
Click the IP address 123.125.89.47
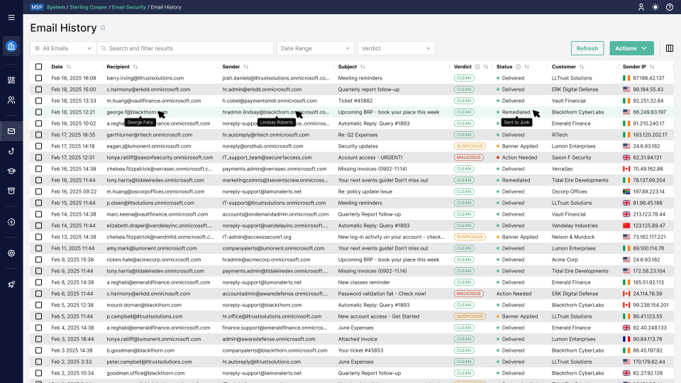[648, 226]
